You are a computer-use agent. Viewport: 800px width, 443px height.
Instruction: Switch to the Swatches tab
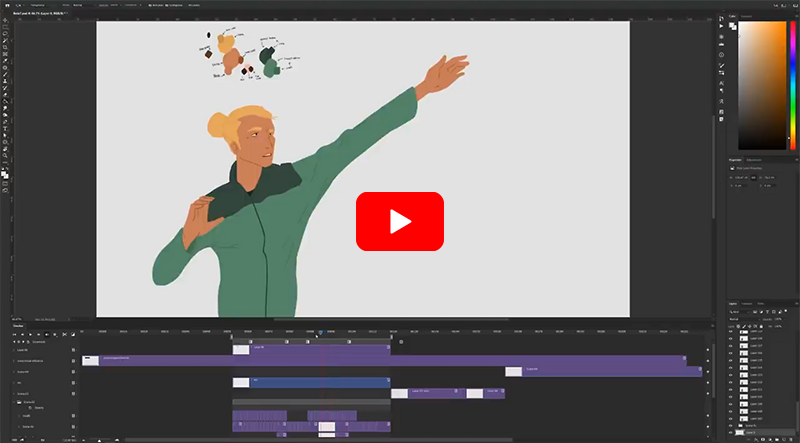746,16
